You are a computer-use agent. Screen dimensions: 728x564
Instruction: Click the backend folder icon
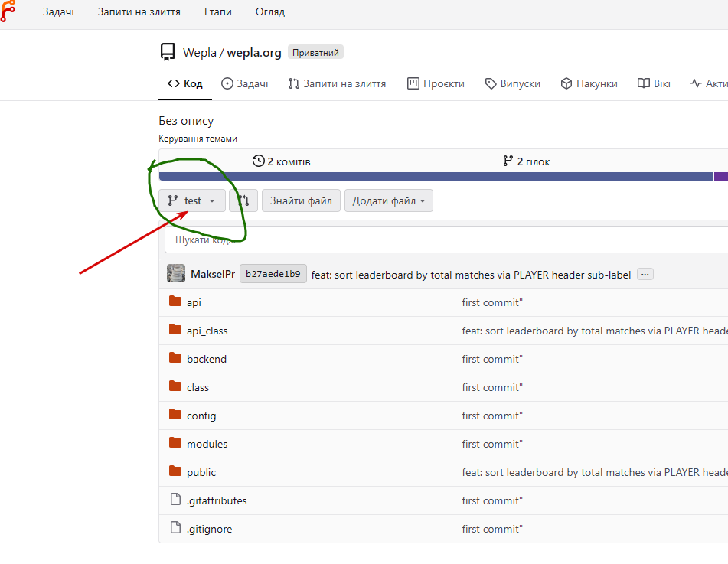tap(175, 358)
